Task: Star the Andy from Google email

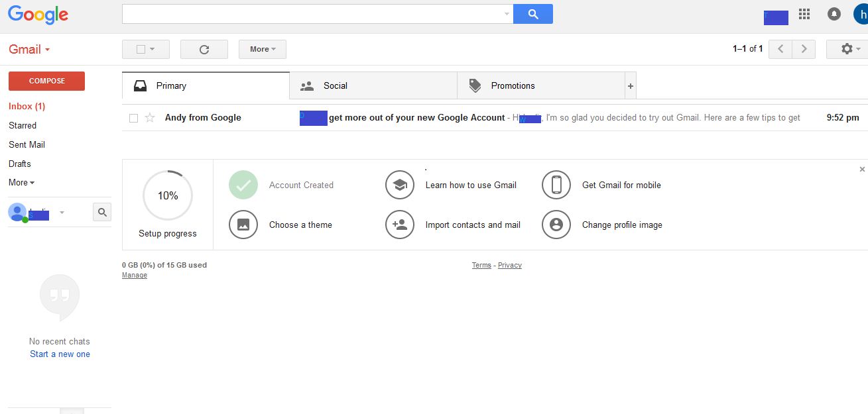Action: tap(150, 118)
